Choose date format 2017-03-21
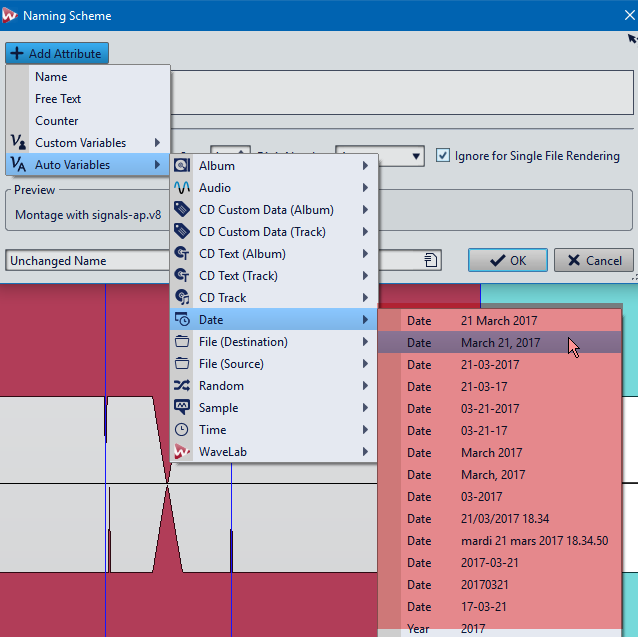 point(500,563)
